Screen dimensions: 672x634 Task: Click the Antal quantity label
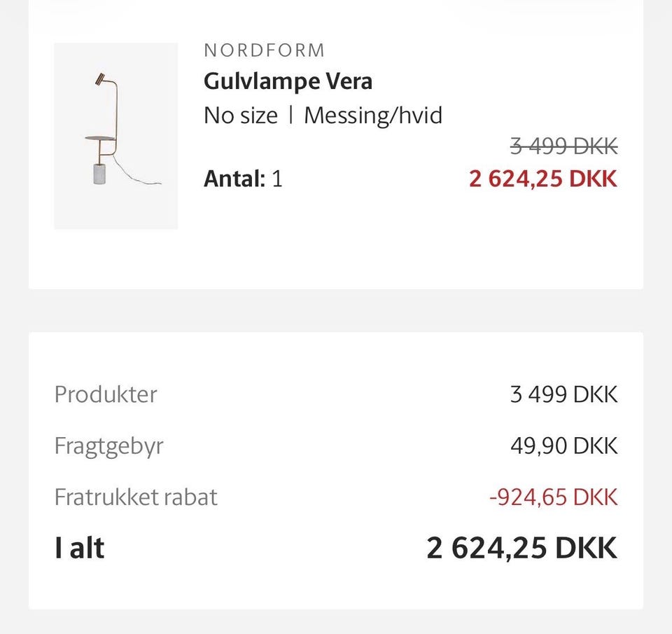click(234, 179)
